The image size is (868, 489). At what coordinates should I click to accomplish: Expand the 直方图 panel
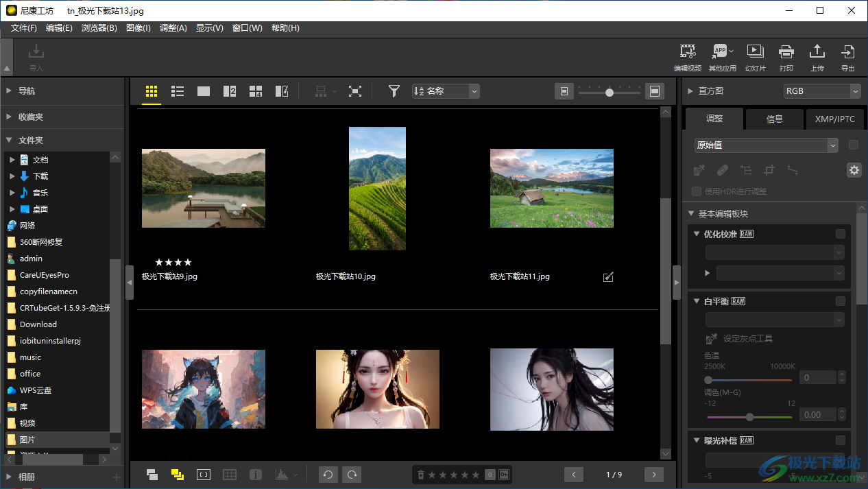(x=690, y=91)
